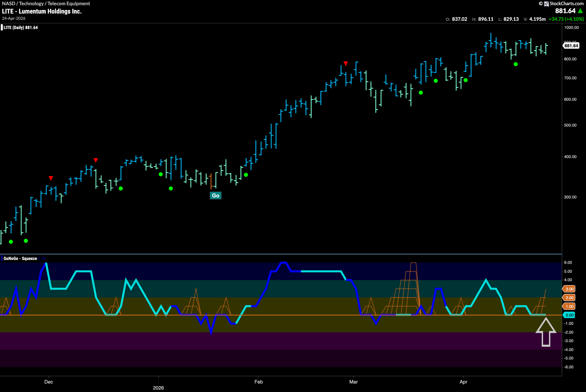586x392 pixels.
Task: Click the low value "829.13"
Action: pyautogui.click(x=511, y=19)
